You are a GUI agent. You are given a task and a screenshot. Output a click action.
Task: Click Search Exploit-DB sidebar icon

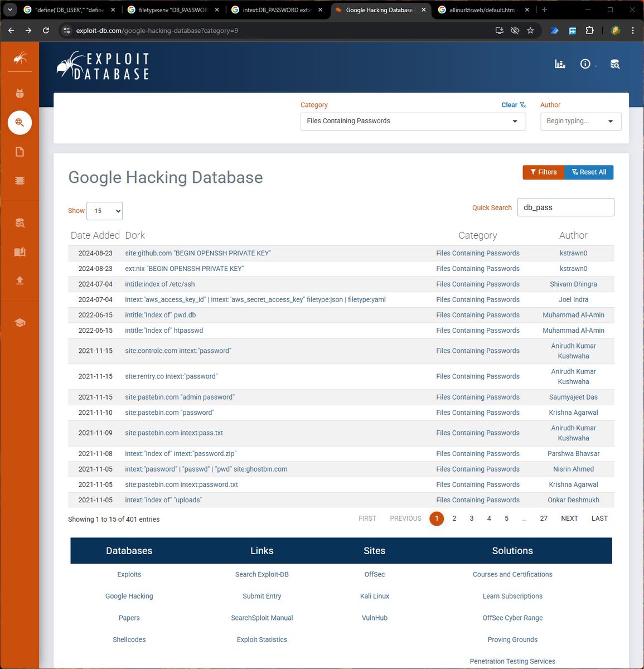click(x=20, y=223)
